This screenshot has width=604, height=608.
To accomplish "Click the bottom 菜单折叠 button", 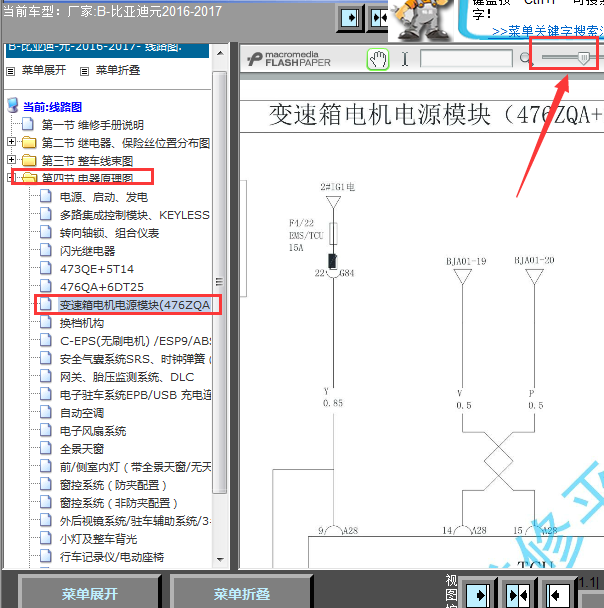I will tap(242, 594).
